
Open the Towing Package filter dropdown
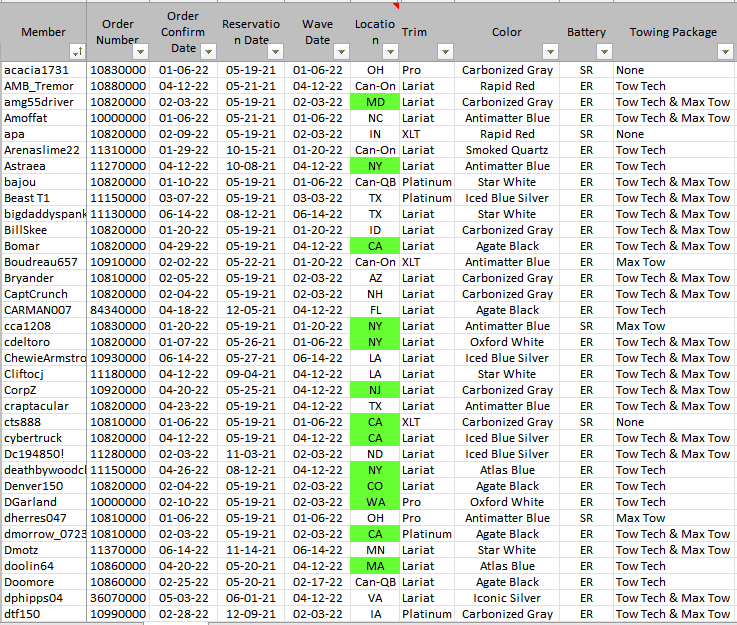click(x=725, y=51)
